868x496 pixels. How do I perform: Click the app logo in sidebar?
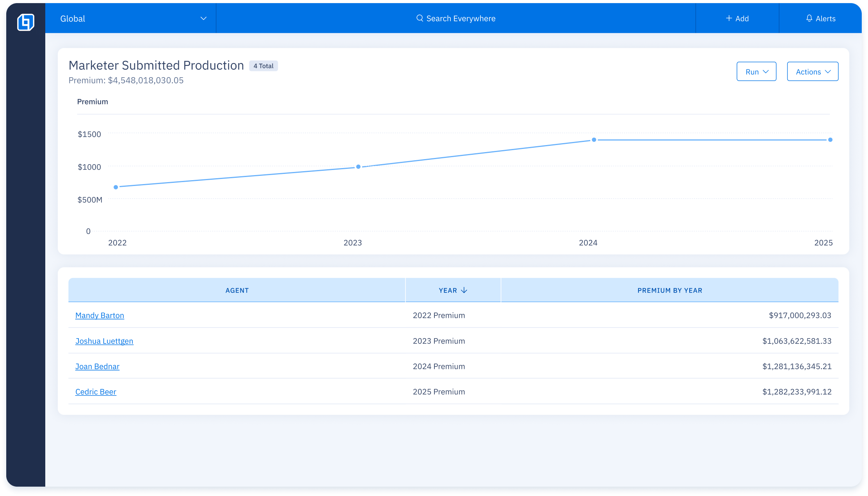point(26,22)
